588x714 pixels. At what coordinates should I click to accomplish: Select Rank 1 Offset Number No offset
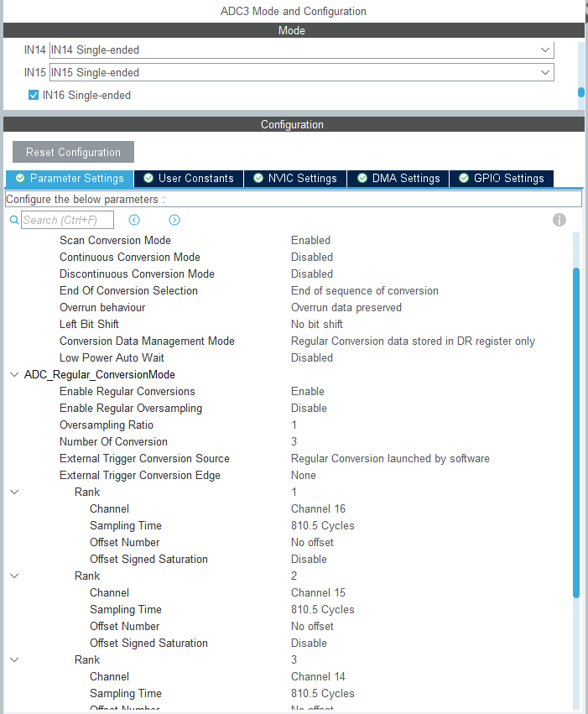313,542
